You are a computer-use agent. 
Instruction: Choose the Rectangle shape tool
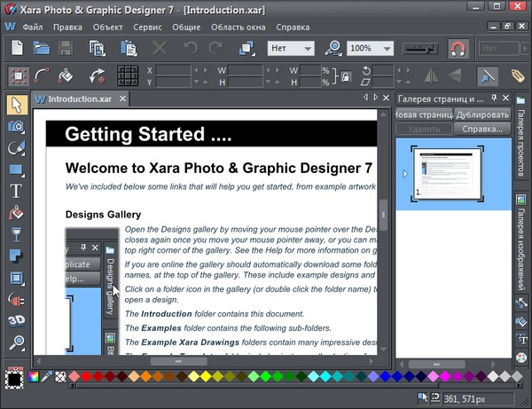(16, 169)
